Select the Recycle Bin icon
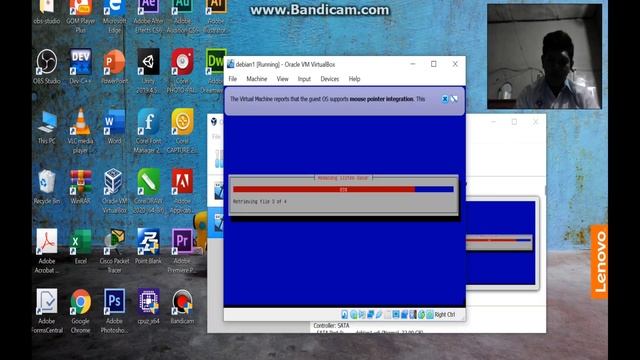640x360 pixels. [x=47, y=187]
